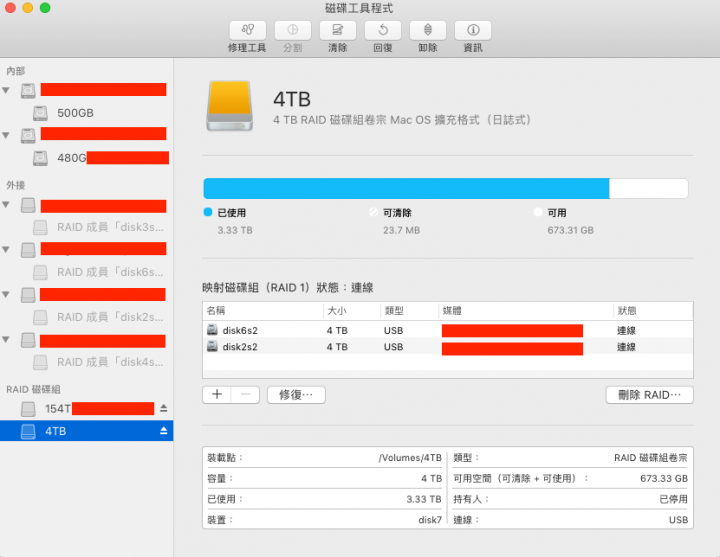720x557 pixels.
Task: Sort RAID table by 狀態 column
Action: point(653,311)
